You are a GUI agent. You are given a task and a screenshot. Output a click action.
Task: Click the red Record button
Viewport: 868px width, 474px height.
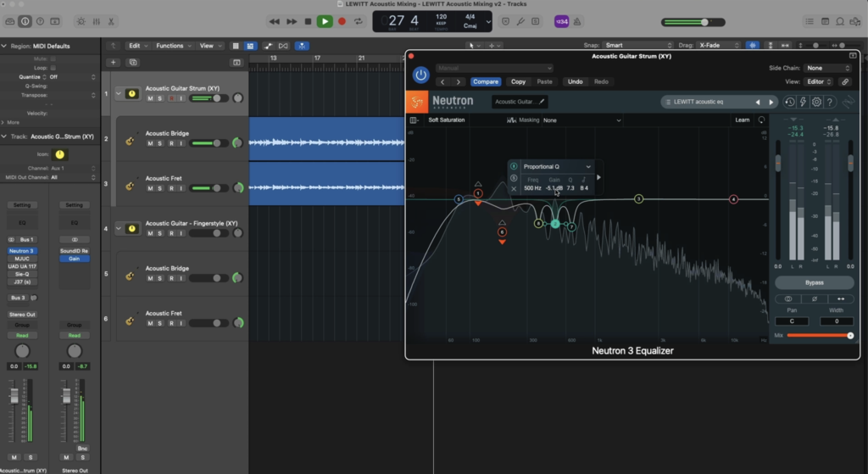342,21
